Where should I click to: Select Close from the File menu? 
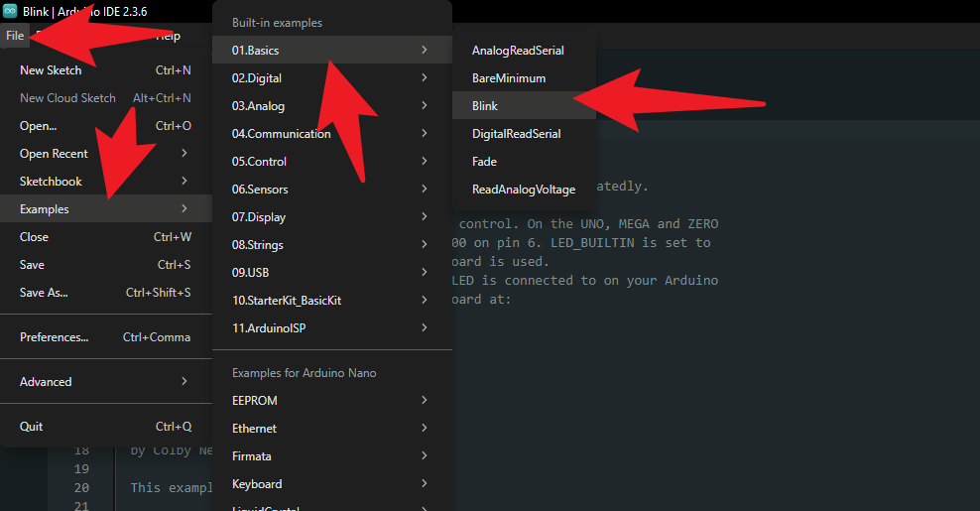click(105, 237)
